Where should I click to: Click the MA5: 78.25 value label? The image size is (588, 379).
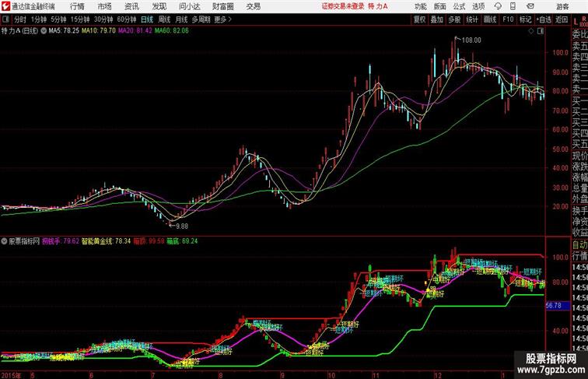[x=64, y=31]
